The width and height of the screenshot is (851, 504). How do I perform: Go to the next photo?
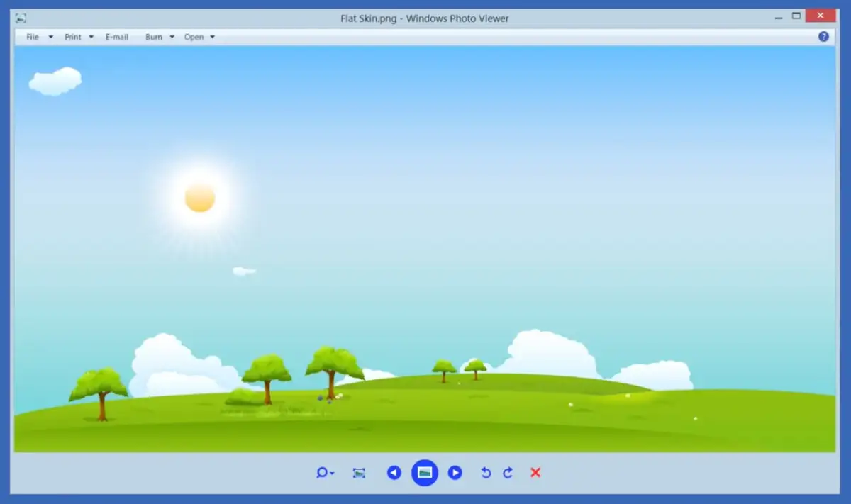click(455, 473)
